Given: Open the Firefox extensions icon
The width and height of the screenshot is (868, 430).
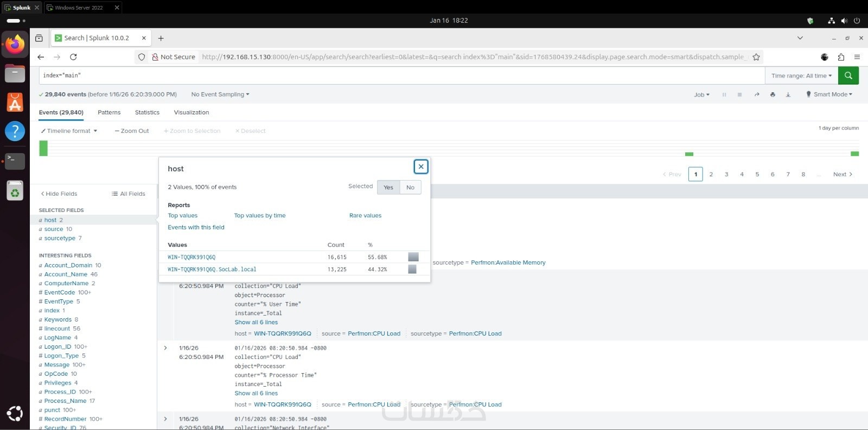Looking at the screenshot, I should (x=841, y=57).
